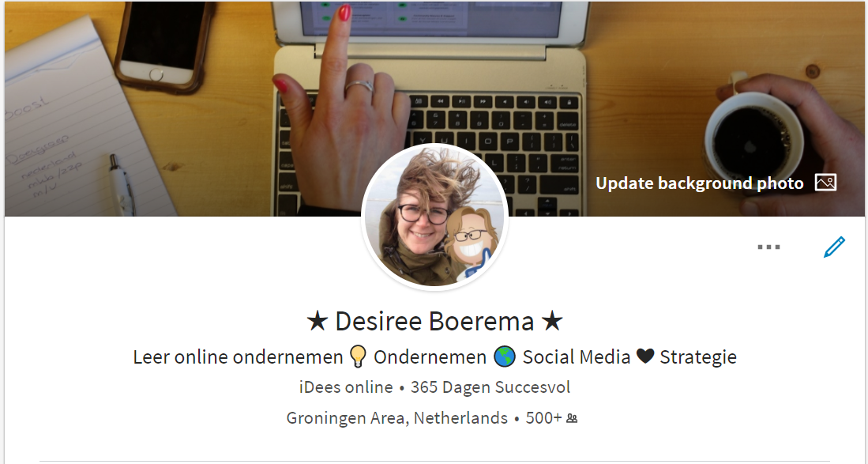
Task: Click the globe emoji in the headline
Action: pos(505,356)
